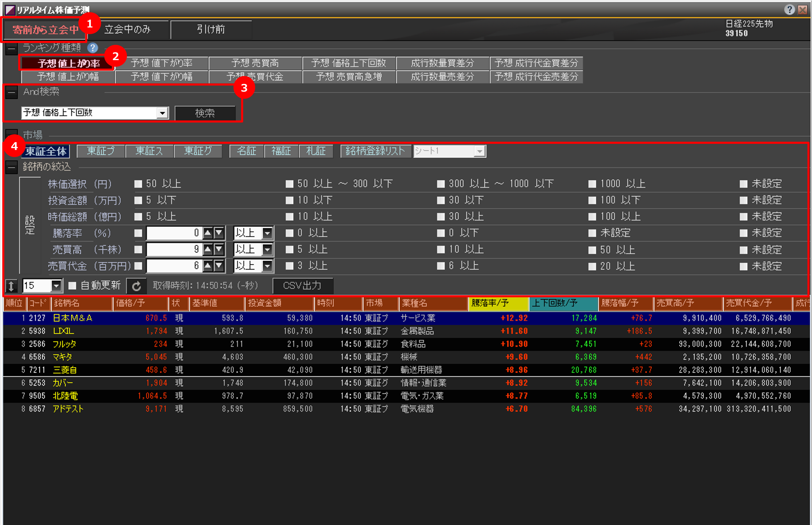Switch to 寄前から立会中 tab
This screenshot has width=812, height=525.
coord(45,30)
